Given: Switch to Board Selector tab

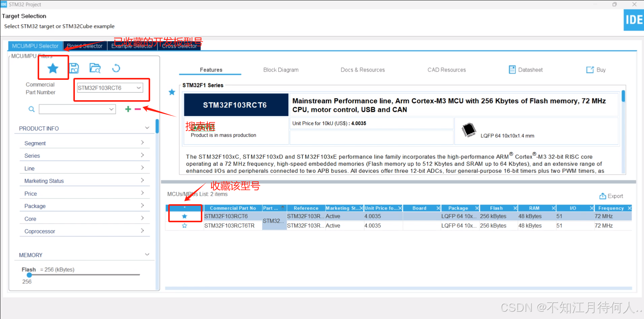Looking at the screenshot, I should tap(85, 46).
